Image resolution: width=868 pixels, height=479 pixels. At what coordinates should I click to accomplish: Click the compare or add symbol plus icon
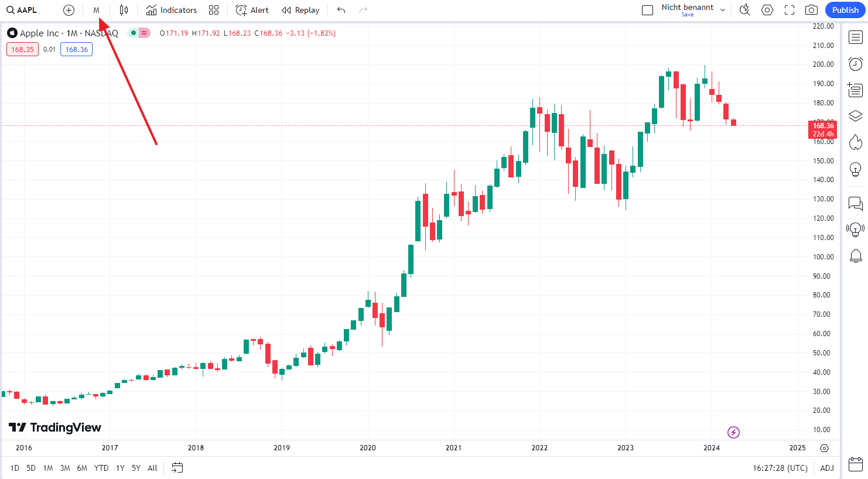click(x=69, y=10)
